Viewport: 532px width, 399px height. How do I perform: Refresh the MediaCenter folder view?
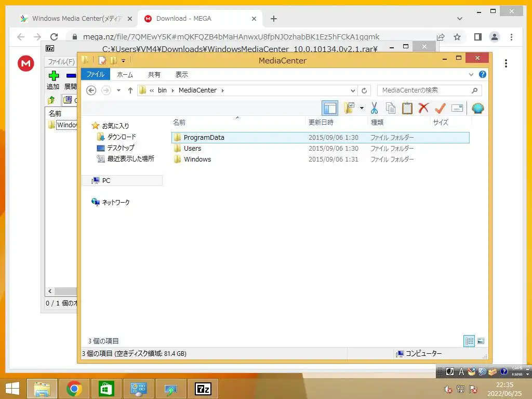pos(364,90)
